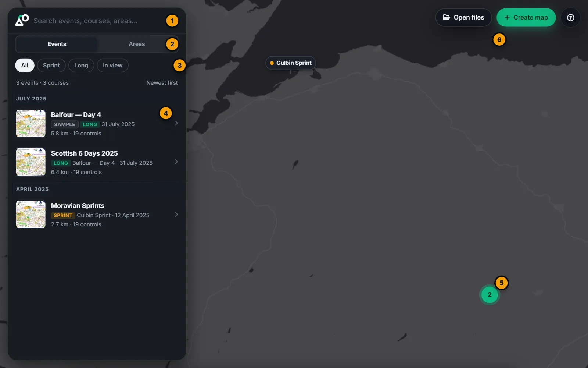This screenshot has width=588, height=368.
Task: Click the '6.4 km · 19 controls' text
Action: [x=76, y=172]
